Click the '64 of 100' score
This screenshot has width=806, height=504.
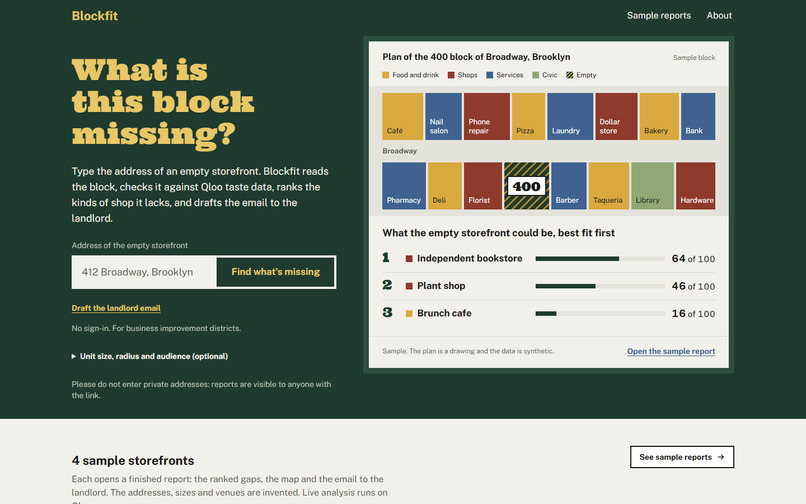[693, 259]
